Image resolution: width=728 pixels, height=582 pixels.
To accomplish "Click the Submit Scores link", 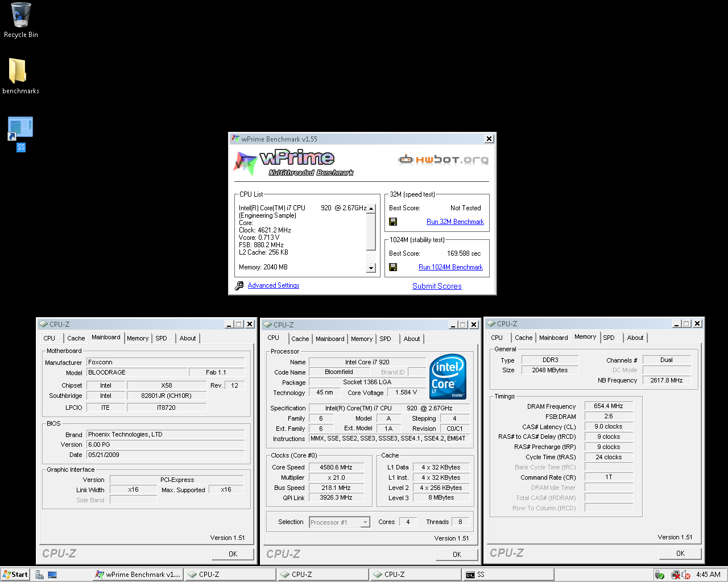I will [x=437, y=286].
